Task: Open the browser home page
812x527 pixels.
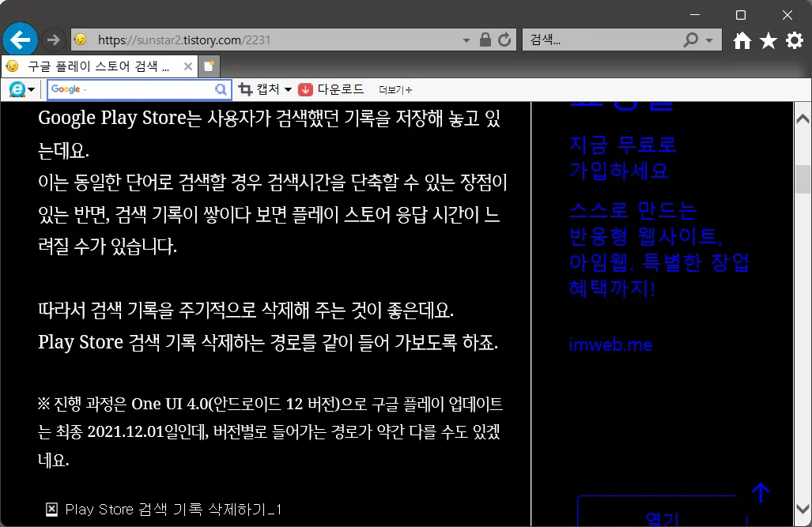Action: tap(742, 40)
